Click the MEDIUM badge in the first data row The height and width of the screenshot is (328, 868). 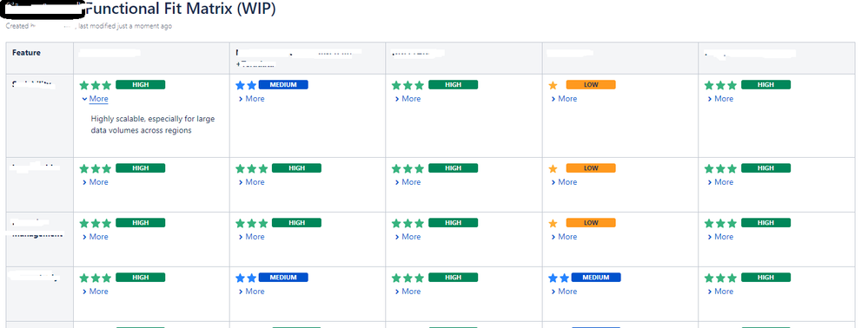coord(283,85)
